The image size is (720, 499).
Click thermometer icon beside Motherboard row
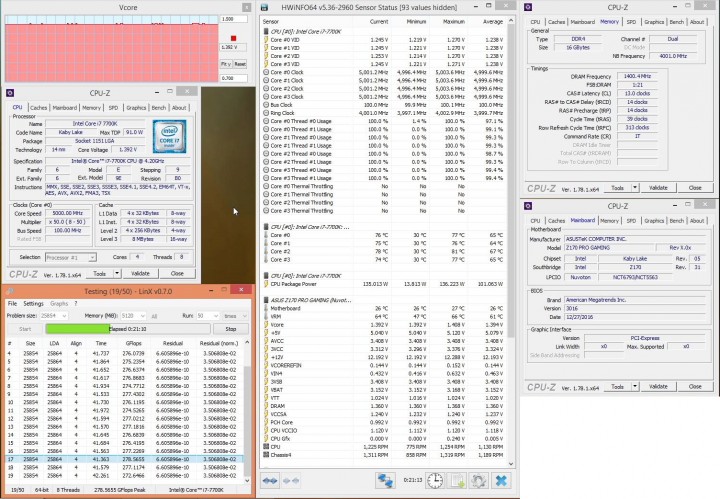(266, 308)
